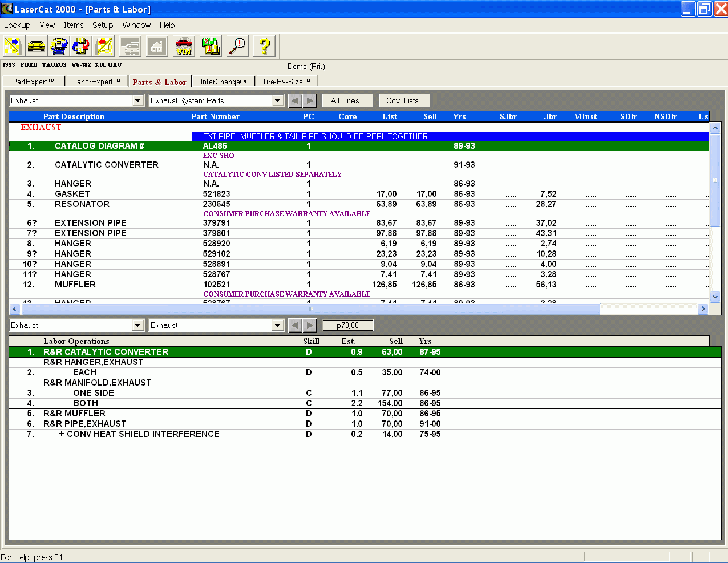728x563 pixels.
Task: Click the parts horizontal scrollbar thumb
Action: pos(310,309)
